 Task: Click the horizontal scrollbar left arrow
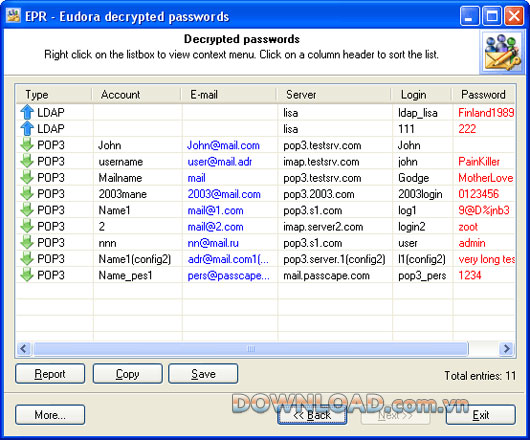[x=24, y=348]
